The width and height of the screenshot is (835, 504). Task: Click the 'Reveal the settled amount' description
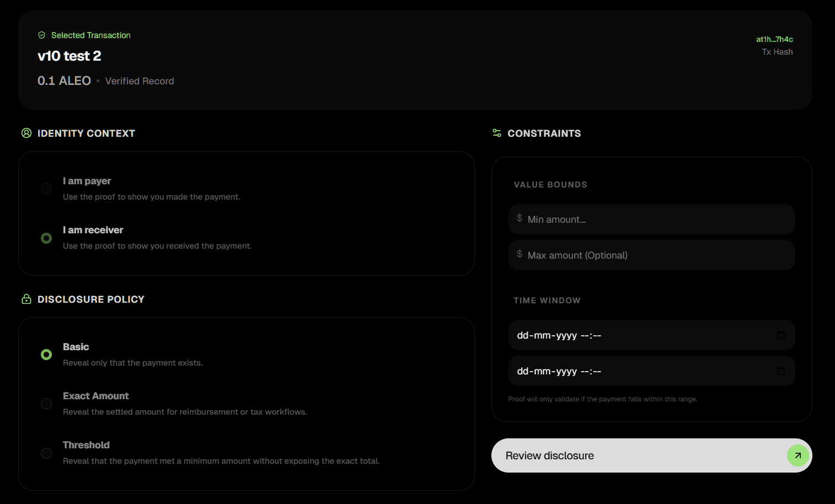click(x=185, y=412)
